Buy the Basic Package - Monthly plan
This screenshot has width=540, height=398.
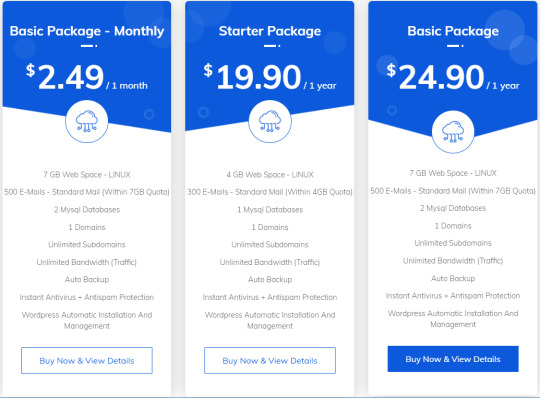point(87,360)
